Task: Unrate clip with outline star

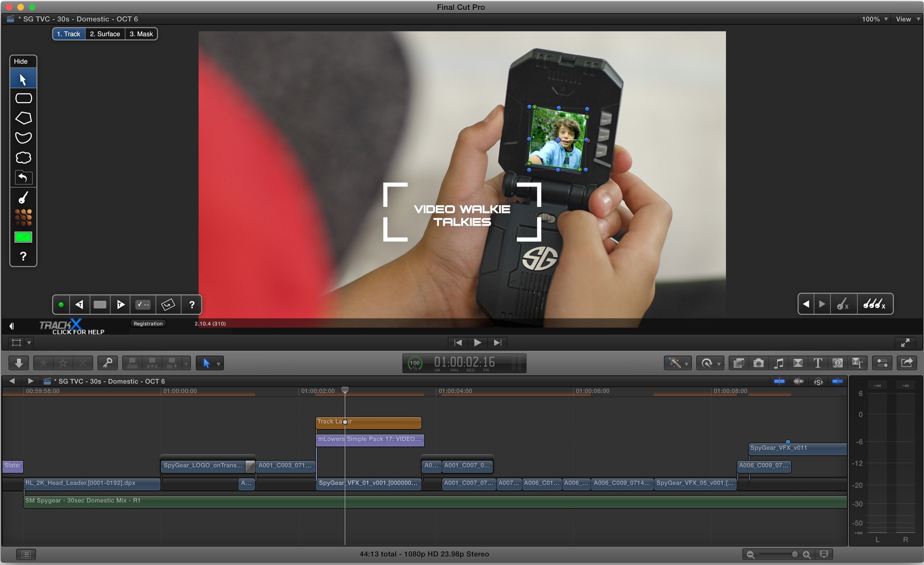Action: pos(63,363)
